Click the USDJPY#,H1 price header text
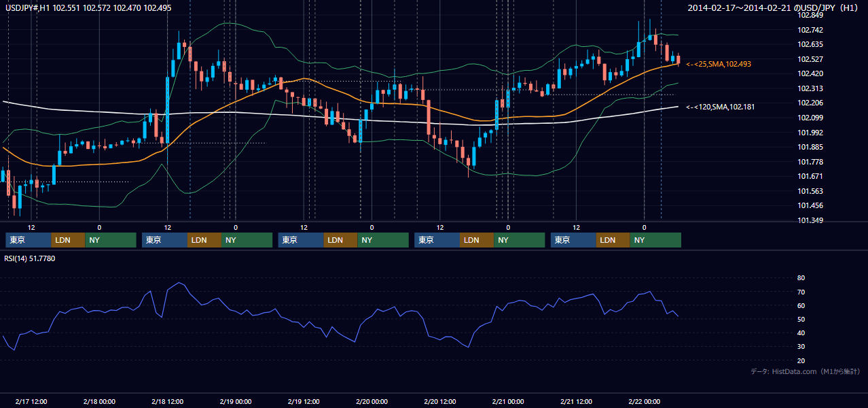 pos(87,7)
